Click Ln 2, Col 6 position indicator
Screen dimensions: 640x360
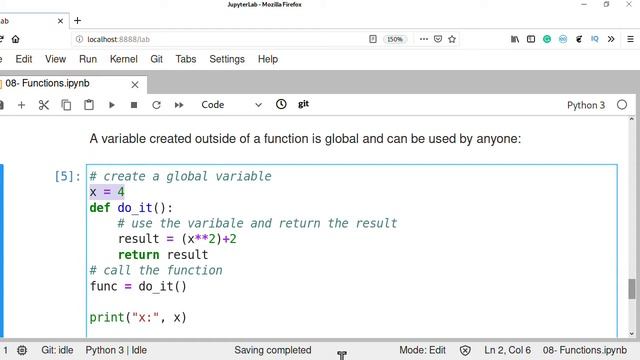point(507,350)
